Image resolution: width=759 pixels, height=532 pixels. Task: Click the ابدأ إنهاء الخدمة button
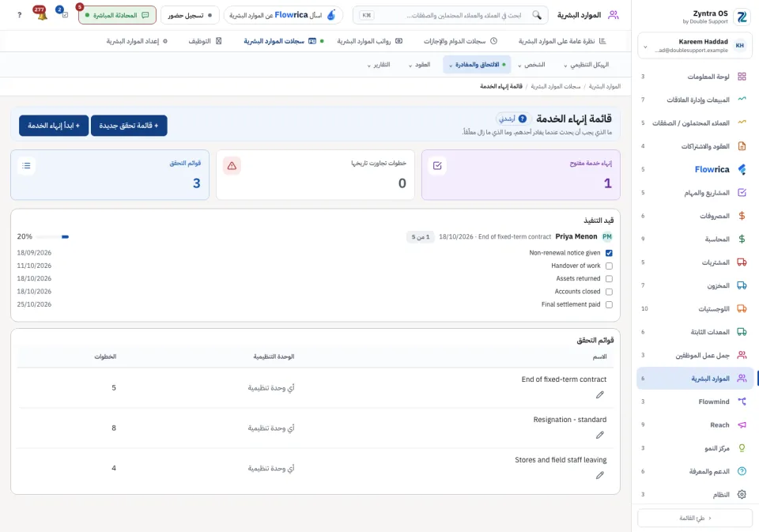click(x=54, y=126)
